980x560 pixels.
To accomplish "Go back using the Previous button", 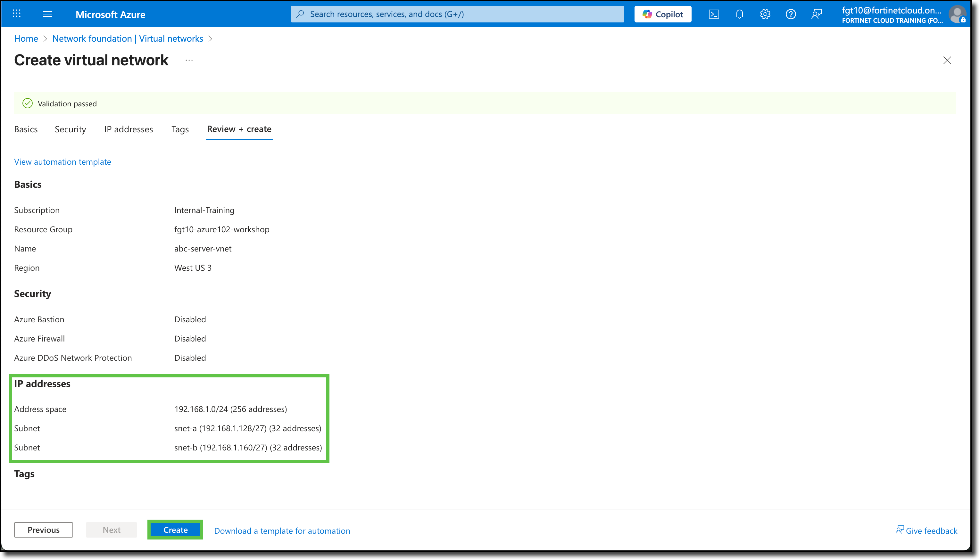I will [43, 530].
